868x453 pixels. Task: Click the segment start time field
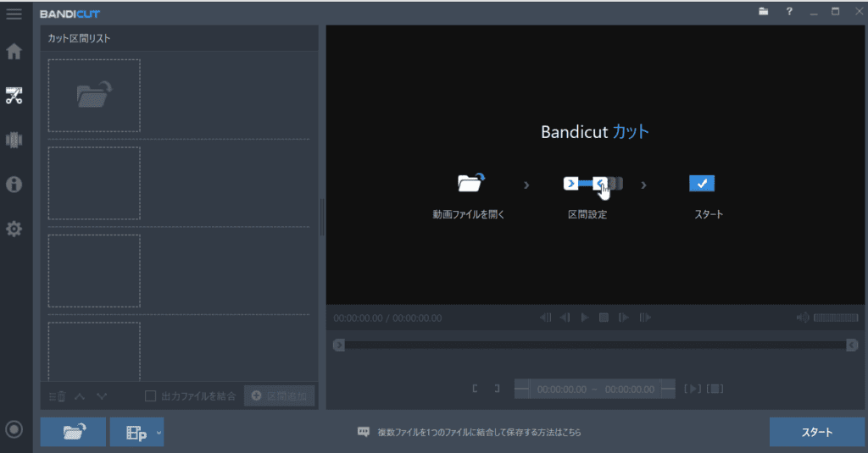[x=561, y=389]
